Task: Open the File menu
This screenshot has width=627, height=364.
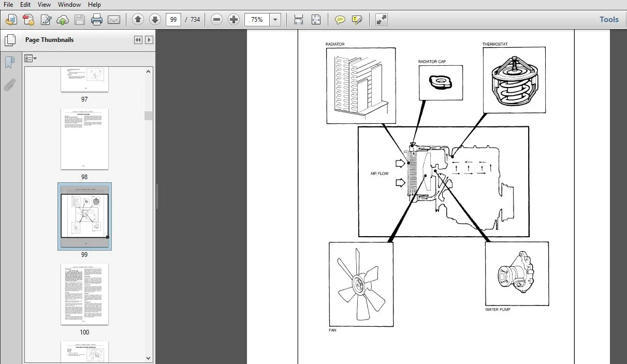Action: [8, 5]
